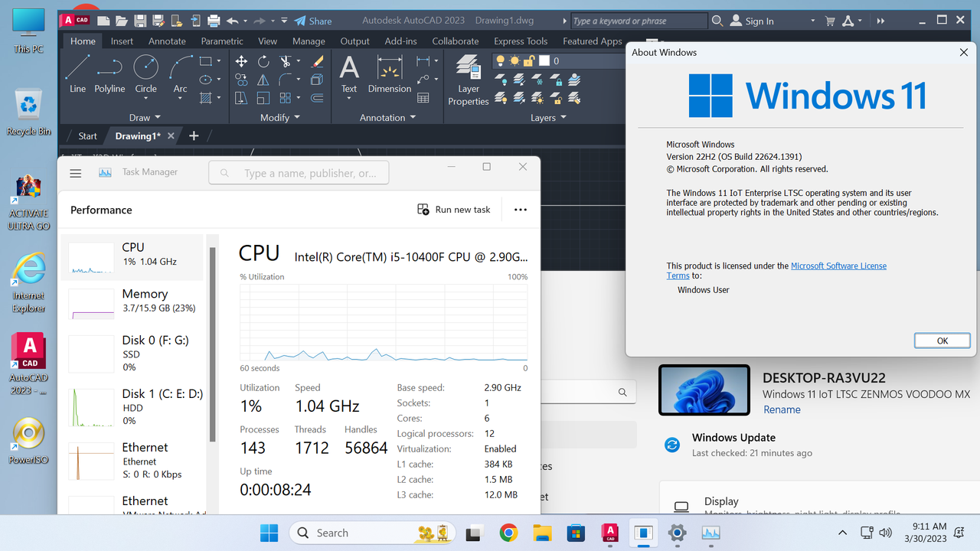Click Run new task in Task Manager
This screenshot has height=551, width=980.
coord(453,210)
